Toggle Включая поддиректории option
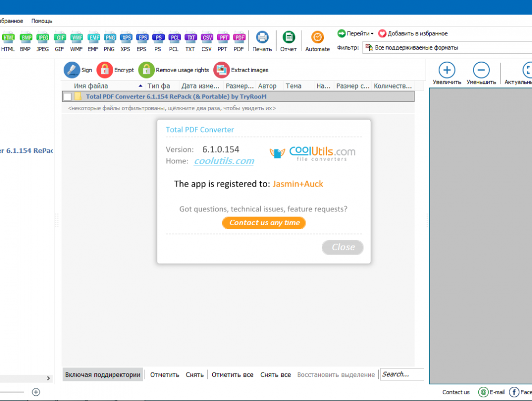Screen dimensions: 532x401 point(103,375)
